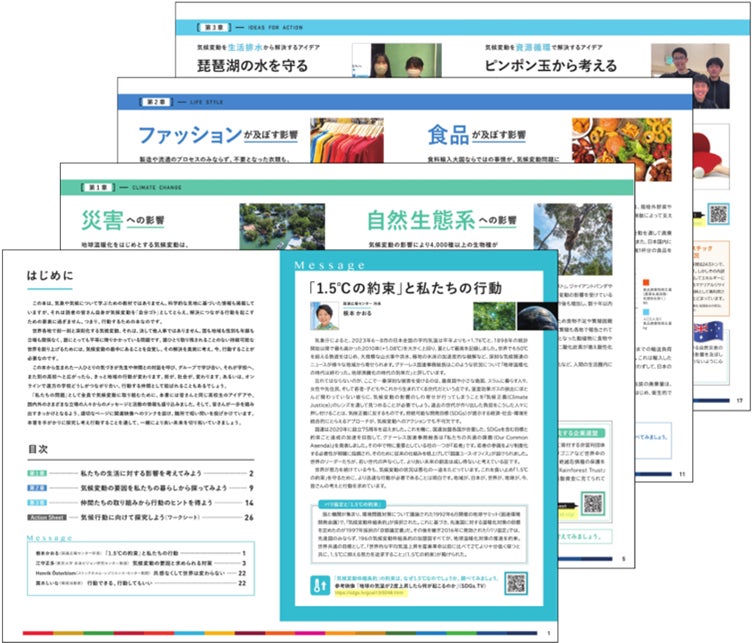The width and height of the screenshot is (752, 643).
Task: Click contents page number 14
Action: (248, 503)
